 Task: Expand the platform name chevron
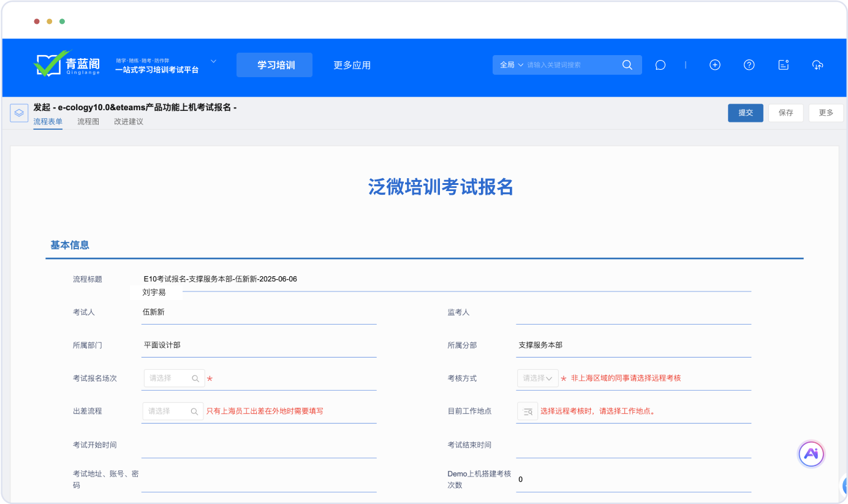pyautogui.click(x=213, y=61)
